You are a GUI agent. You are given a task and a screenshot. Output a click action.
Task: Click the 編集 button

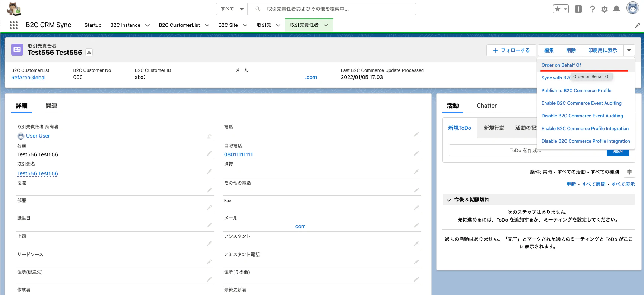549,50
